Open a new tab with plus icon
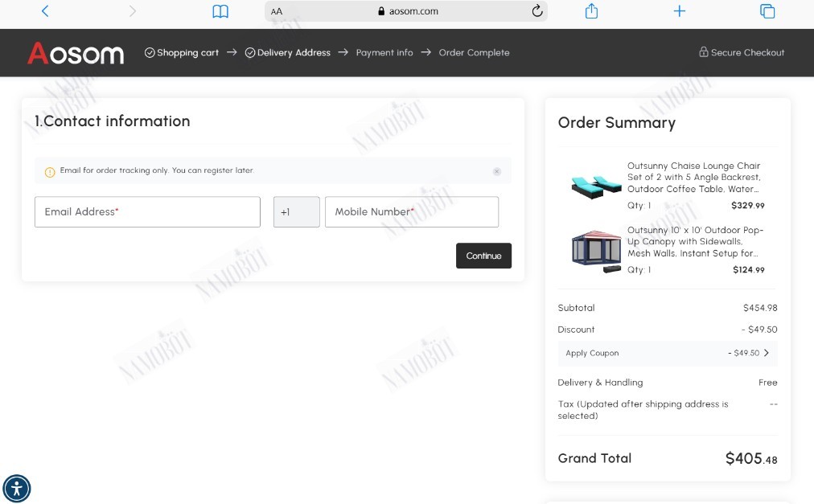 tap(679, 11)
